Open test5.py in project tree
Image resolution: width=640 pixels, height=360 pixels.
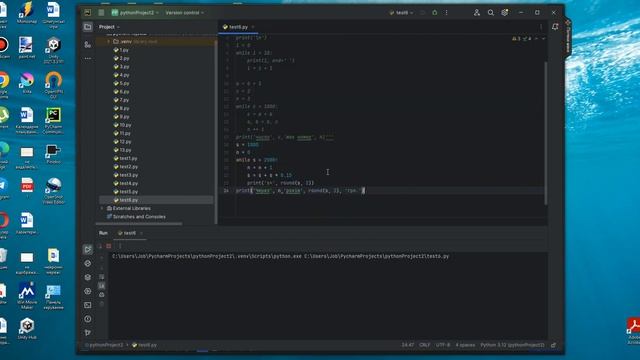126,191
